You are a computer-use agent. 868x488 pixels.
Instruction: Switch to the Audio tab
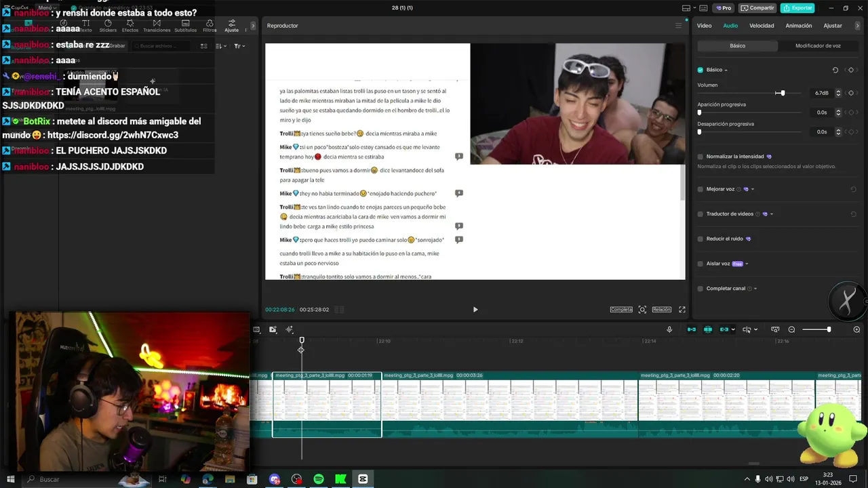point(730,26)
